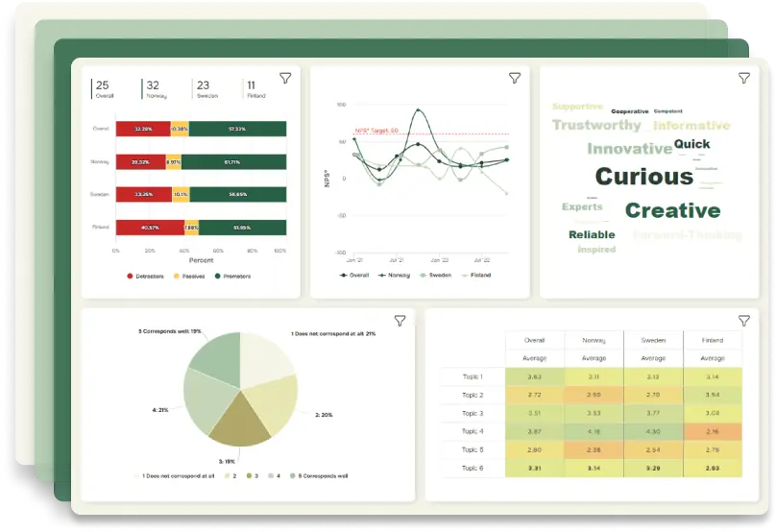Viewport: 776px width, 532px height.
Task: Click the red Detractors segment of Finland bar
Action: [149, 228]
